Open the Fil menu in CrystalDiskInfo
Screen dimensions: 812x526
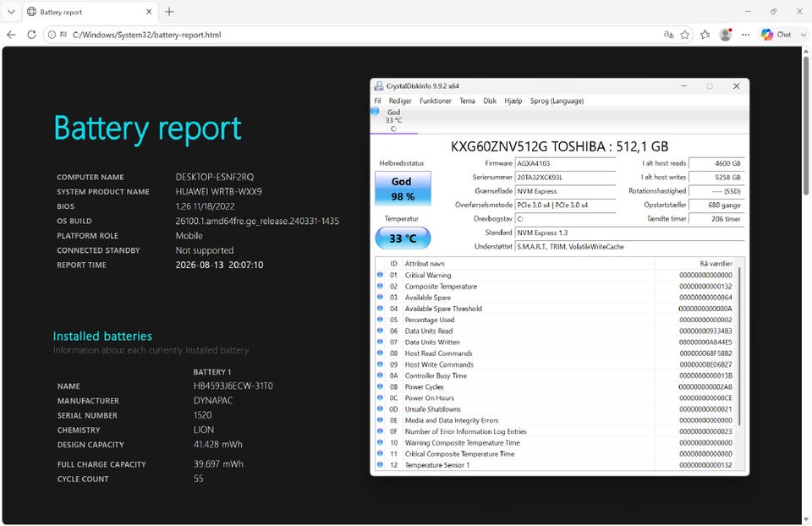[377, 101]
